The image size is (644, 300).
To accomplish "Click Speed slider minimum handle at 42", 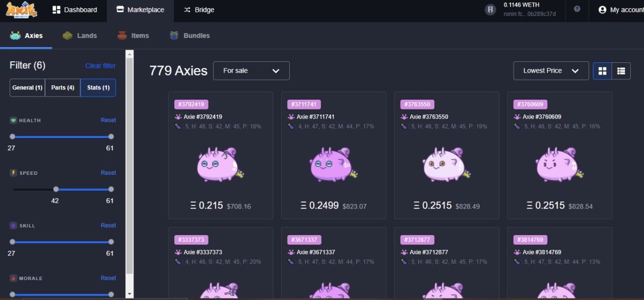I will point(56,189).
